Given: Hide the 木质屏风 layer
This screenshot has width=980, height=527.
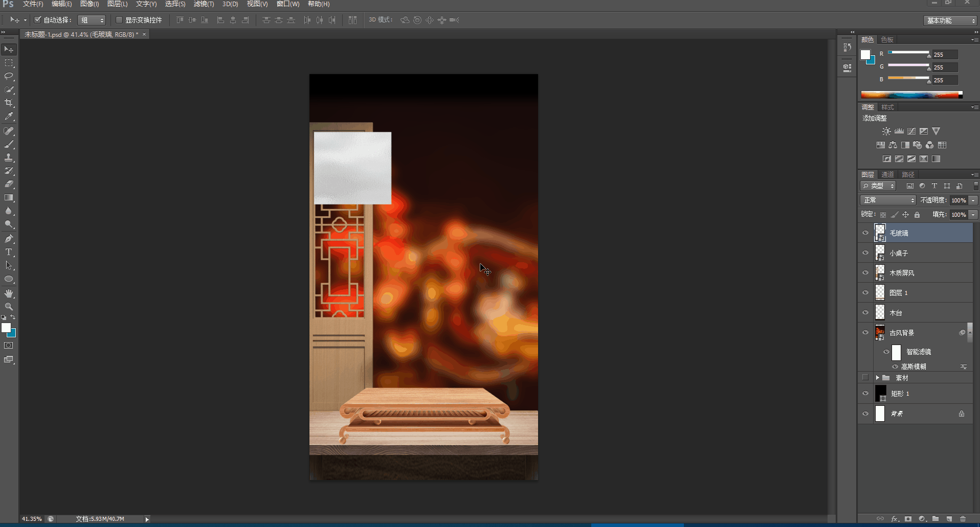Looking at the screenshot, I should point(865,273).
